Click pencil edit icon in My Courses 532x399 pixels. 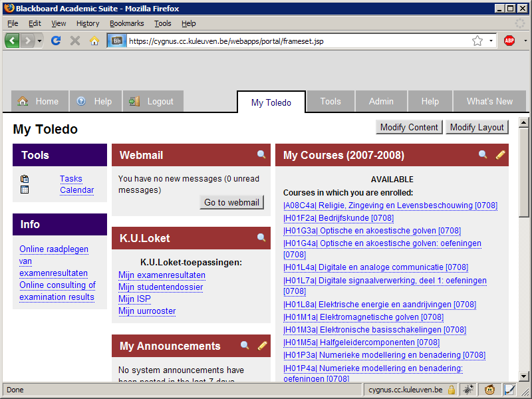point(501,155)
